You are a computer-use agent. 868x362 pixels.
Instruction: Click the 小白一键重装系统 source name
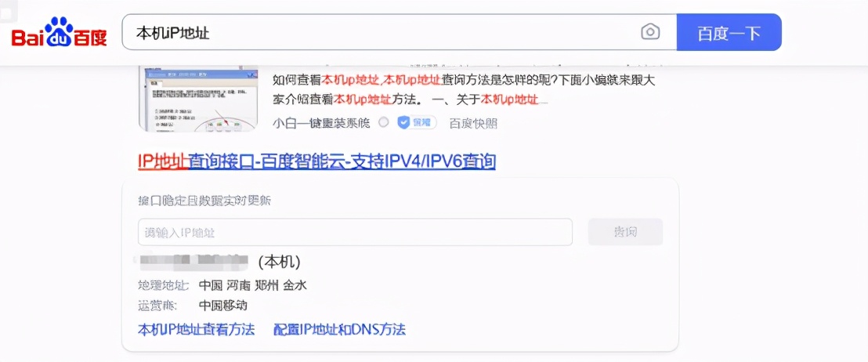[x=321, y=123]
